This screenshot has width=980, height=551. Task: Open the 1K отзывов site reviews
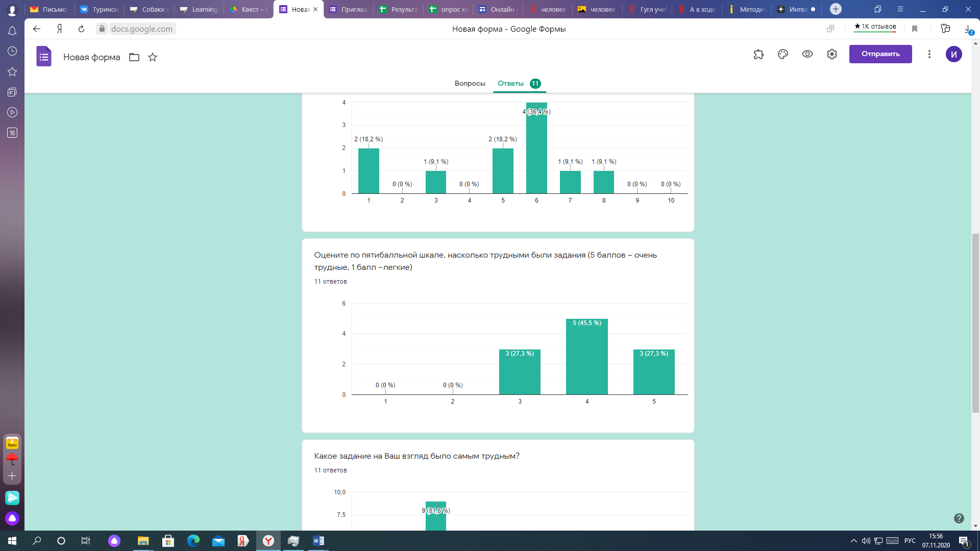[875, 27]
